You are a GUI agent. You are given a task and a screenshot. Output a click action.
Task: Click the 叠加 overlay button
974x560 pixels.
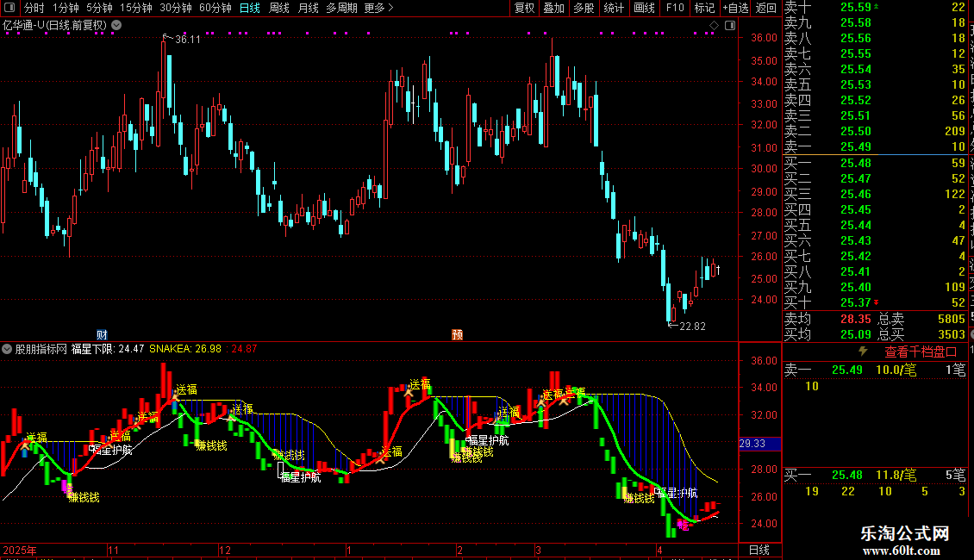(x=553, y=8)
